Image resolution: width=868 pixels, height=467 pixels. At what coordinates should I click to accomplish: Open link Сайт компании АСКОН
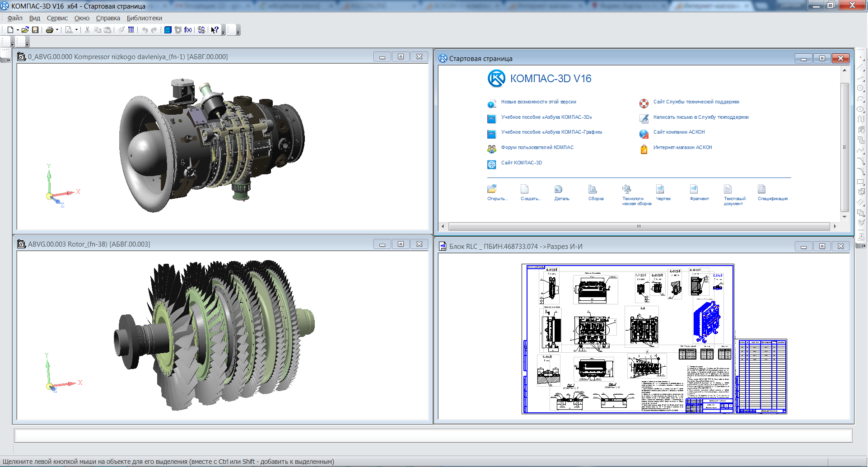[x=679, y=132]
